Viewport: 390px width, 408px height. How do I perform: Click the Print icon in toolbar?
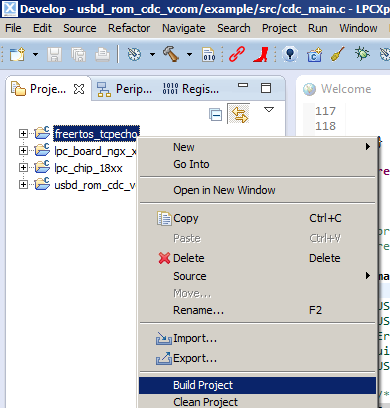click(x=102, y=54)
